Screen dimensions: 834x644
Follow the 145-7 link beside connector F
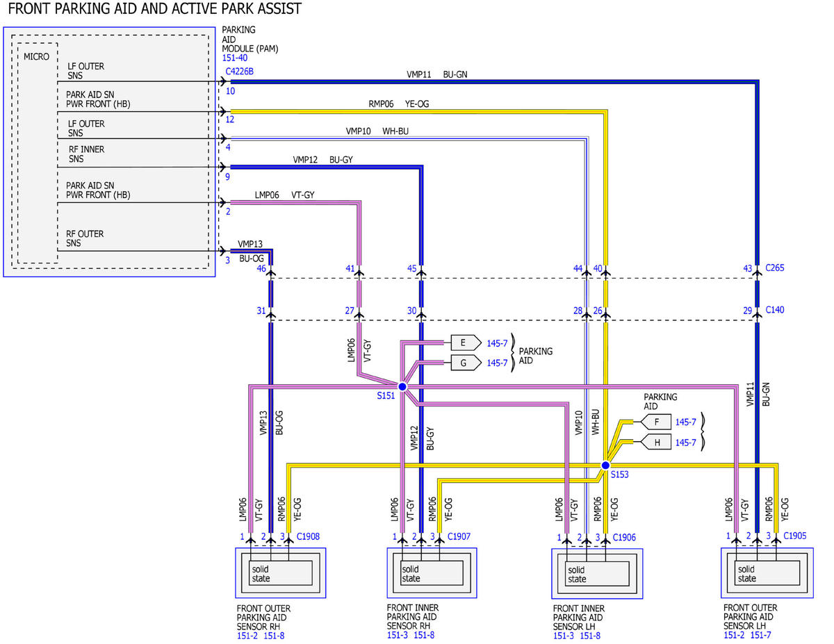685,422
